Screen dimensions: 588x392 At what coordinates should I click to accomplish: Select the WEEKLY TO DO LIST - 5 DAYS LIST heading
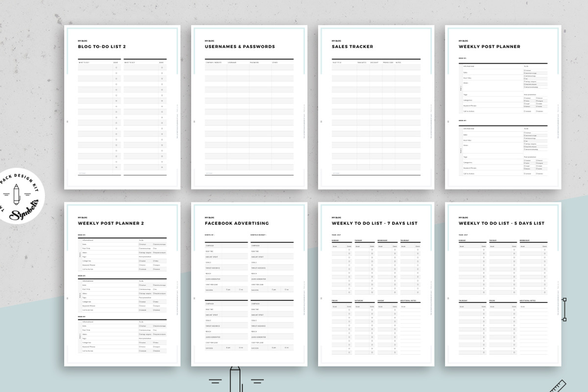point(501,223)
